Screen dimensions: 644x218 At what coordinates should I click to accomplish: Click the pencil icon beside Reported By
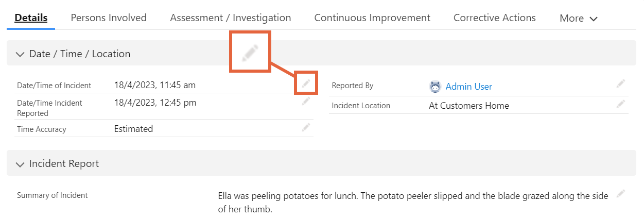point(621,83)
